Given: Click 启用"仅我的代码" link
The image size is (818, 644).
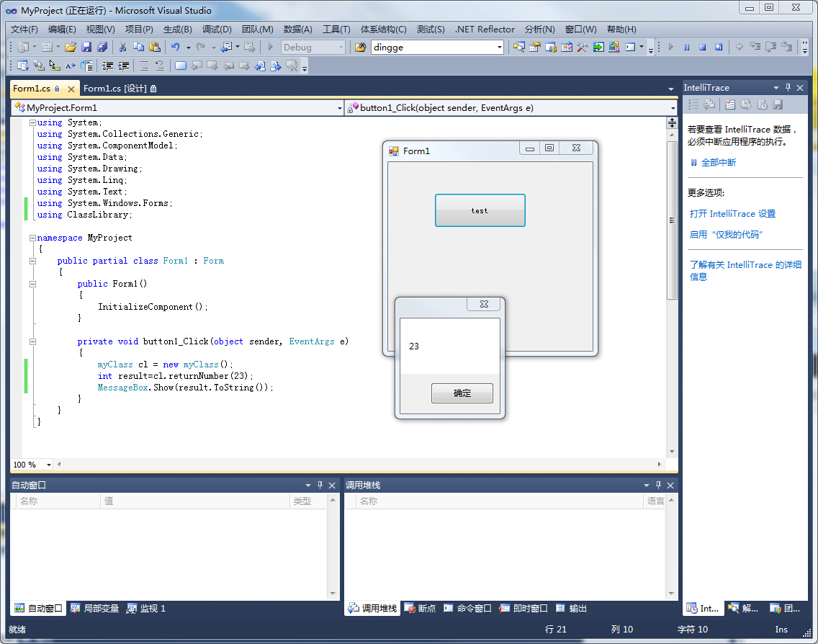Looking at the screenshot, I should (x=726, y=235).
